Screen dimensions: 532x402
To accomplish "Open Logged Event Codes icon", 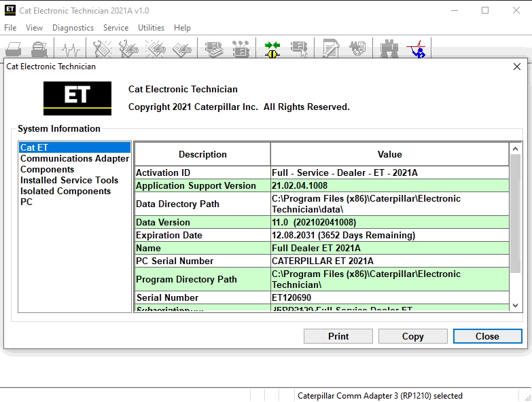I will pos(181,49).
